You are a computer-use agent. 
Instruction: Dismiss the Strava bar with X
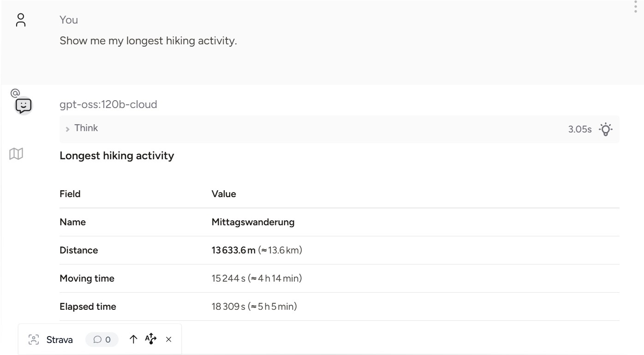[169, 340]
